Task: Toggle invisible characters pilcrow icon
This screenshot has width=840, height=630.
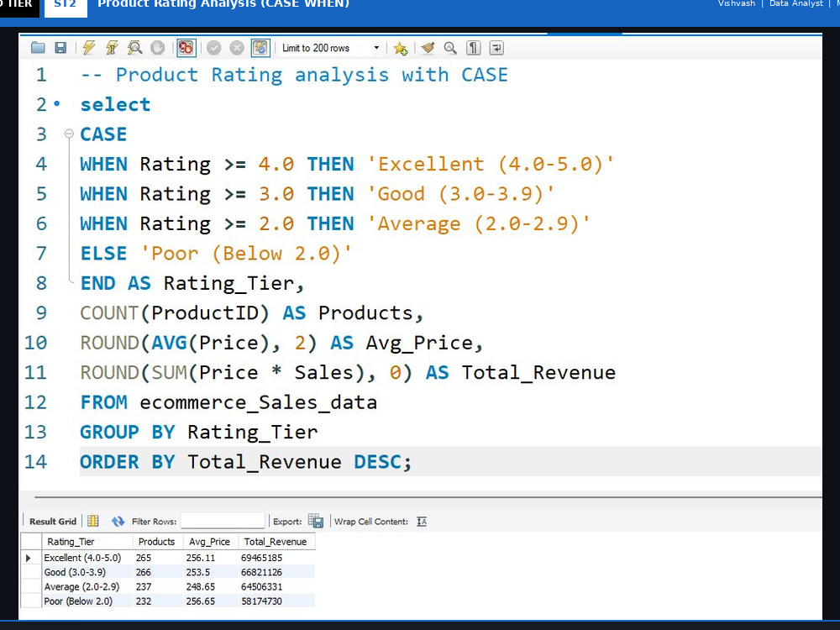Action: click(474, 48)
